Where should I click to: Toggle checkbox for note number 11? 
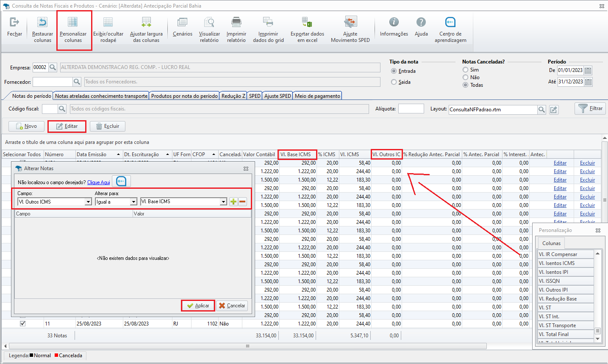pyautogui.click(x=23, y=323)
